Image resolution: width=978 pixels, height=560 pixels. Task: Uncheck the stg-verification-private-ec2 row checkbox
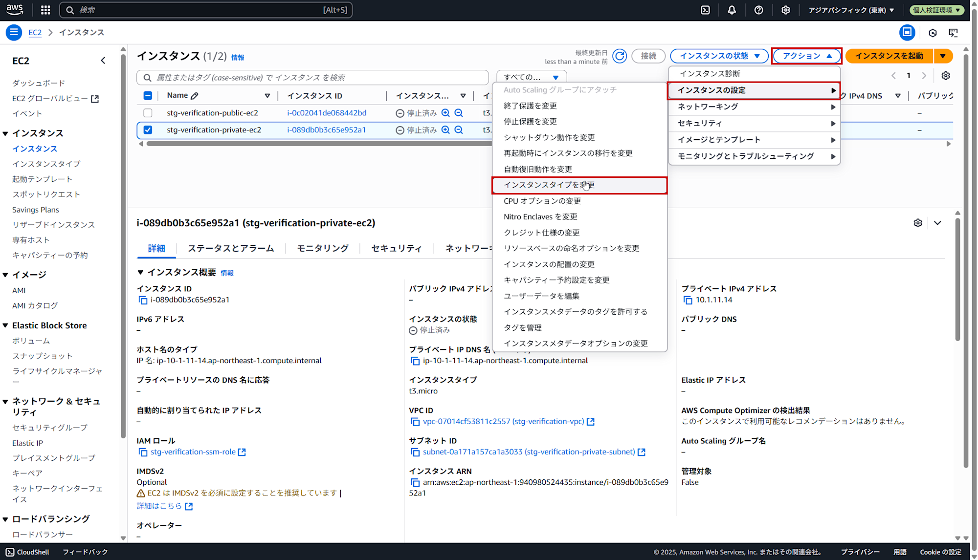tap(148, 130)
